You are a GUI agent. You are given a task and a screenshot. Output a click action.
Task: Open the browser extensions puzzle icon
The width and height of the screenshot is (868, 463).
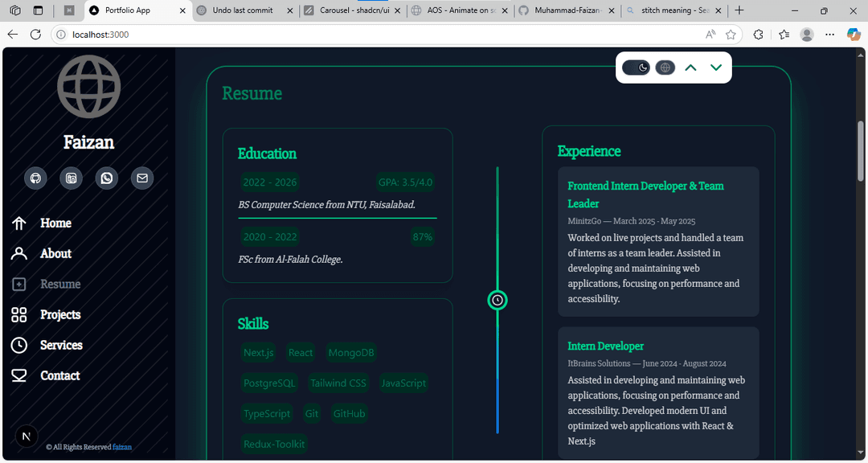pyautogui.click(x=759, y=35)
